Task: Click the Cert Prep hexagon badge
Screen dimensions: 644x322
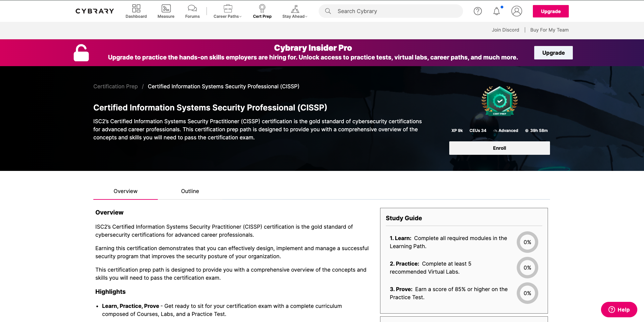Action: click(500, 101)
